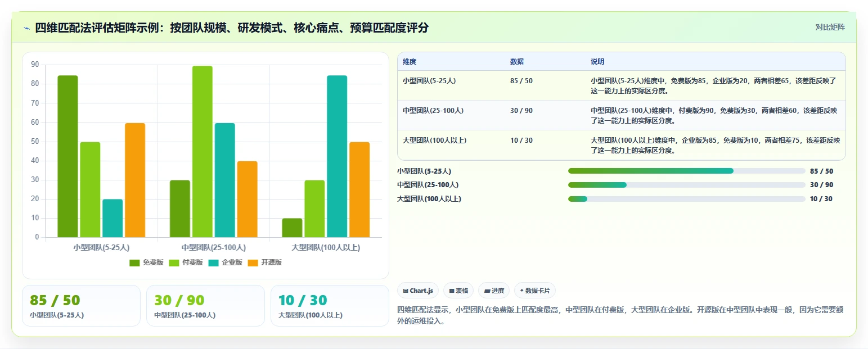
Task: Click the 进度 tag pill
Action: tap(494, 291)
